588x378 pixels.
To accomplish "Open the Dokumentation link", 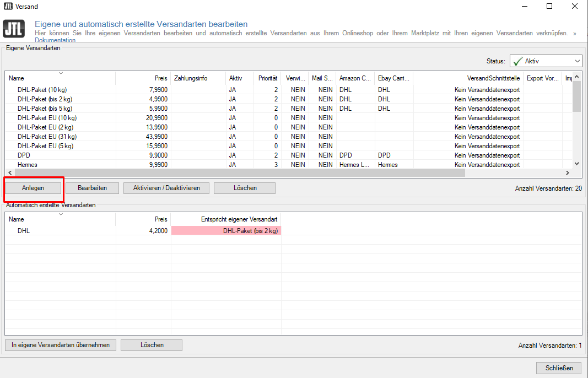I will coord(55,40).
